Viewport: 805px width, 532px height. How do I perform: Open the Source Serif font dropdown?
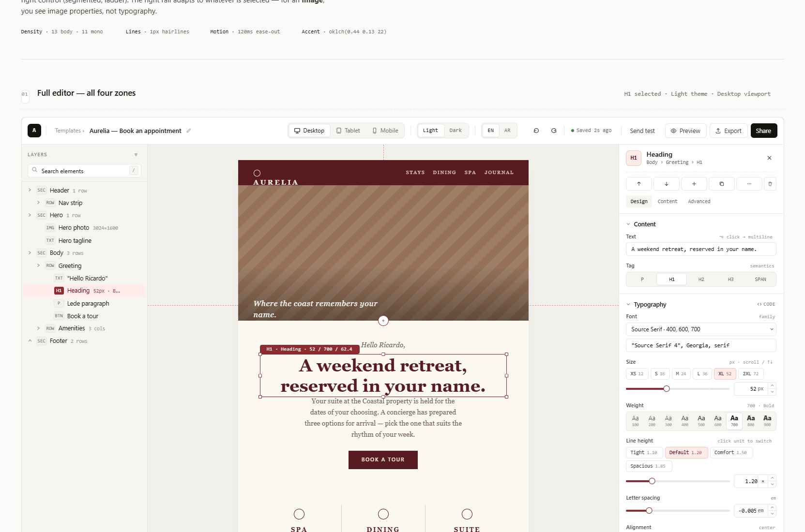click(x=701, y=329)
